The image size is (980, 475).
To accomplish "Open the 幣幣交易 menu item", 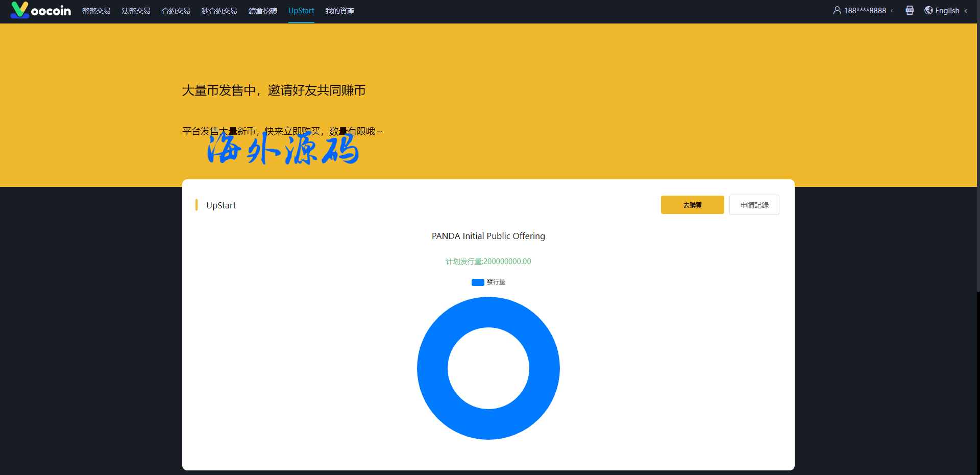I will click(96, 11).
